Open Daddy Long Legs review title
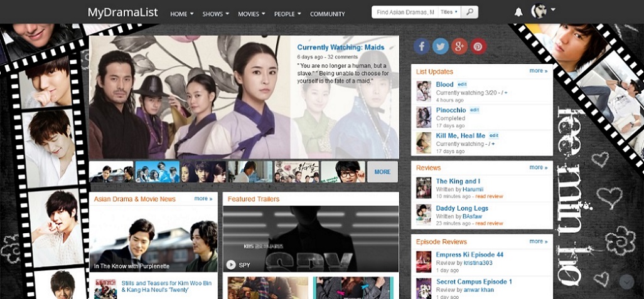The width and height of the screenshot is (644, 299). [462, 208]
